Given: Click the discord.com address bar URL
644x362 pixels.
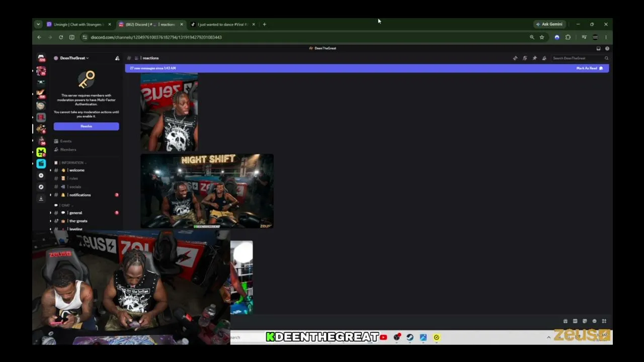Looking at the screenshot, I should (156, 37).
